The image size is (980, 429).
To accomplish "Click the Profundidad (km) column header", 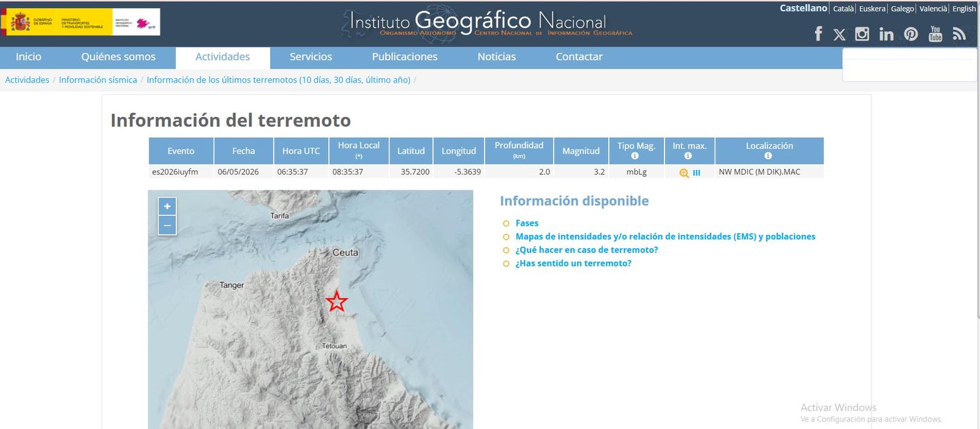I will 519,151.
